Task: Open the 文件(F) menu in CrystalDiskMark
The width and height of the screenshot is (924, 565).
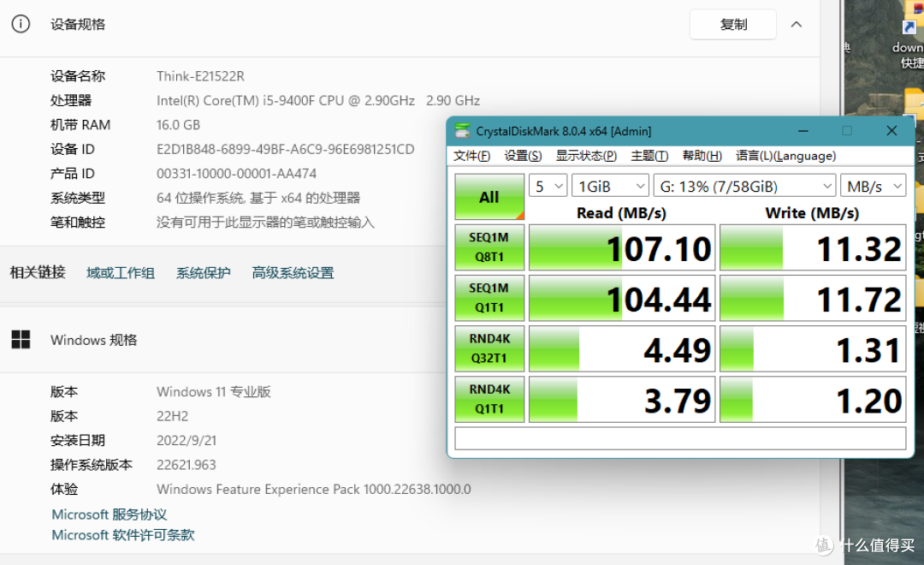Action: point(472,156)
